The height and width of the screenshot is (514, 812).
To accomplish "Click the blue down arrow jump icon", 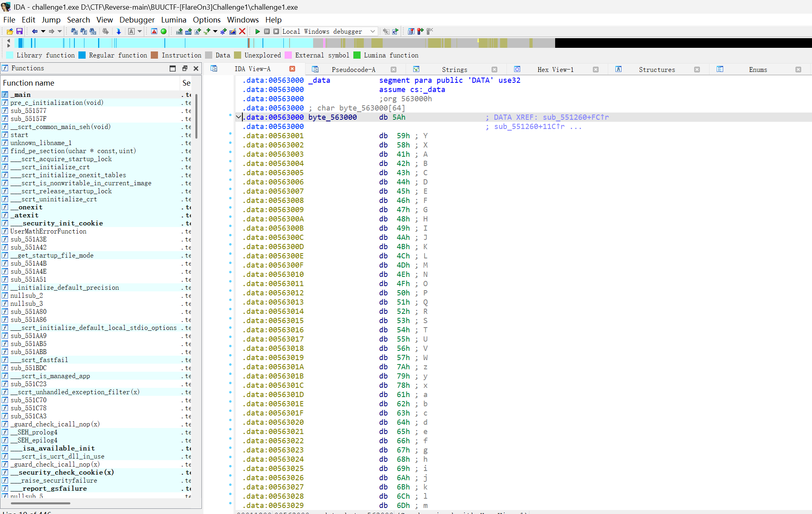I will (119, 31).
